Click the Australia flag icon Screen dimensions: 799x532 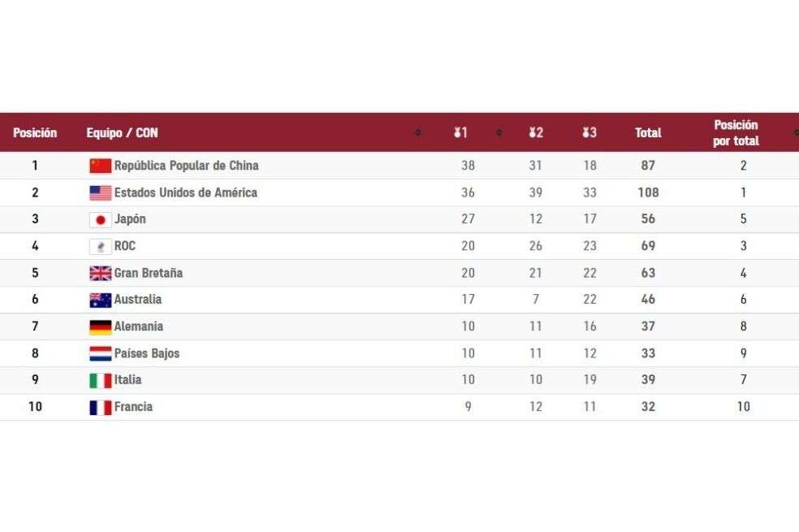pyautogui.click(x=101, y=301)
